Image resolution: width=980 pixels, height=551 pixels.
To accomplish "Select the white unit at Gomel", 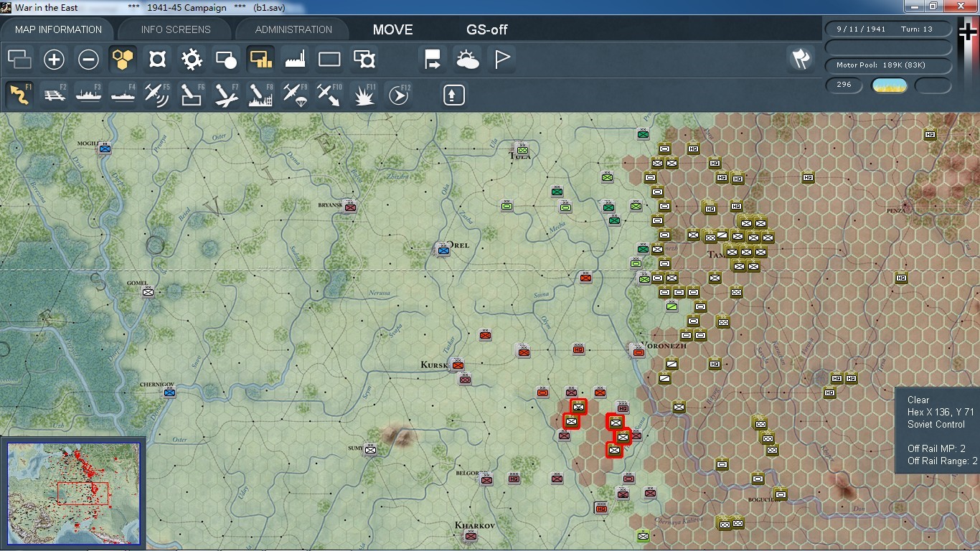I will [148, 291].
